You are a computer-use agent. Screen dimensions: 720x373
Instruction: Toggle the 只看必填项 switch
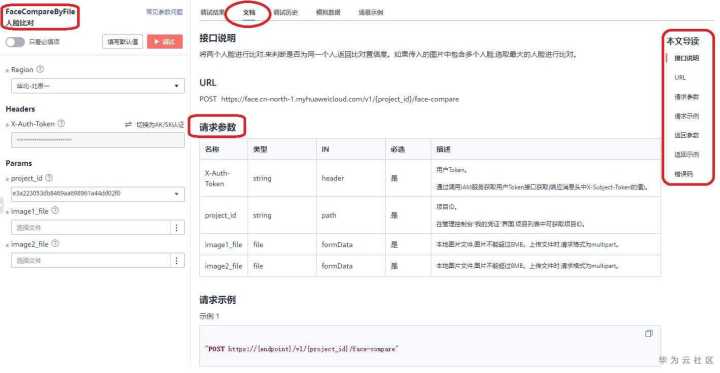pyautogui.click(x=15, y=42)
